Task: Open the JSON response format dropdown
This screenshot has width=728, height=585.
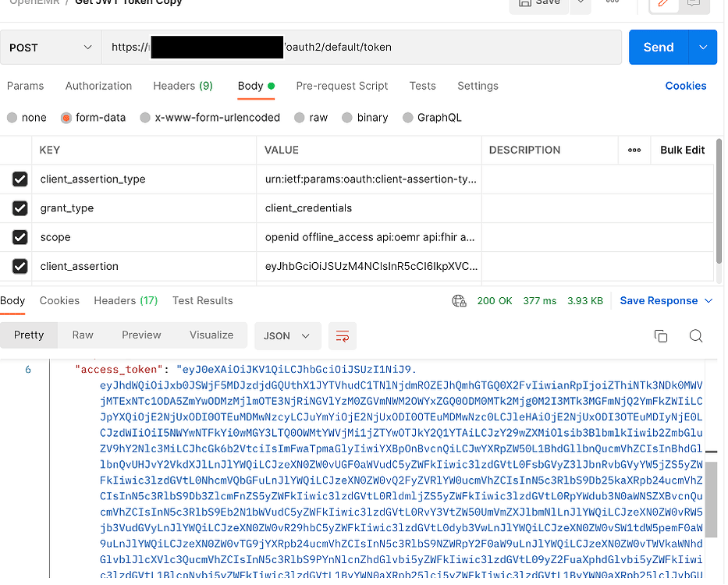Action: point(287,335)
